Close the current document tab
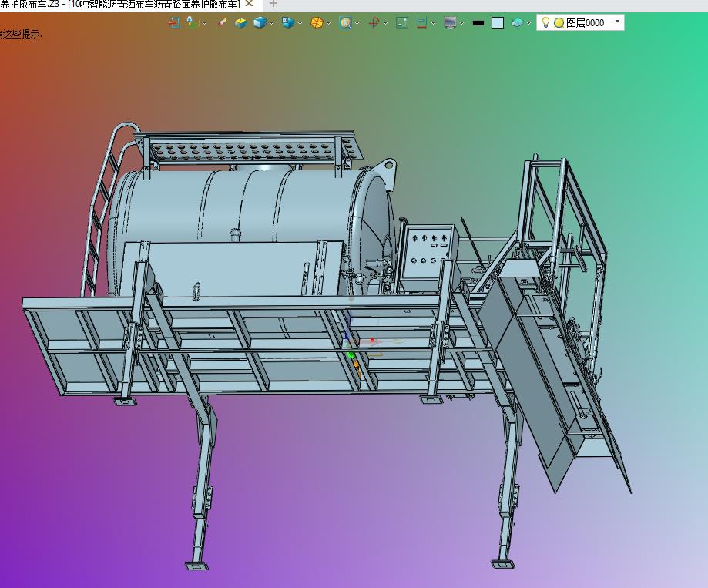The width and height of the screenshot is (708, 588). (x=249, y=4)
